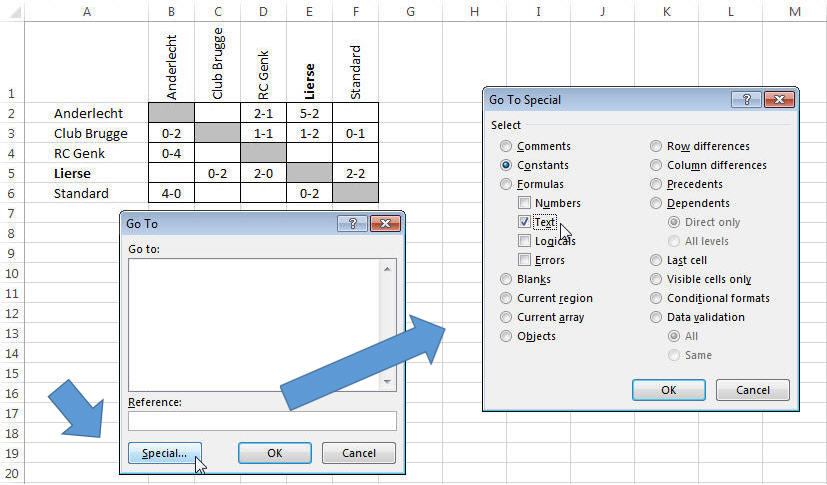827x485 pixels.
Task: Click the Standard row label
Action: [81, 193]
